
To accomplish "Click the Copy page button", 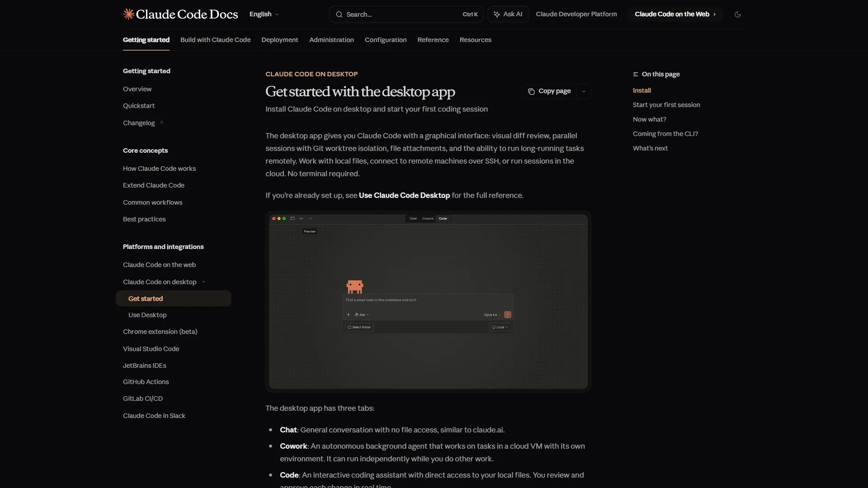I will pyautogui.click(x=549, y=91).
